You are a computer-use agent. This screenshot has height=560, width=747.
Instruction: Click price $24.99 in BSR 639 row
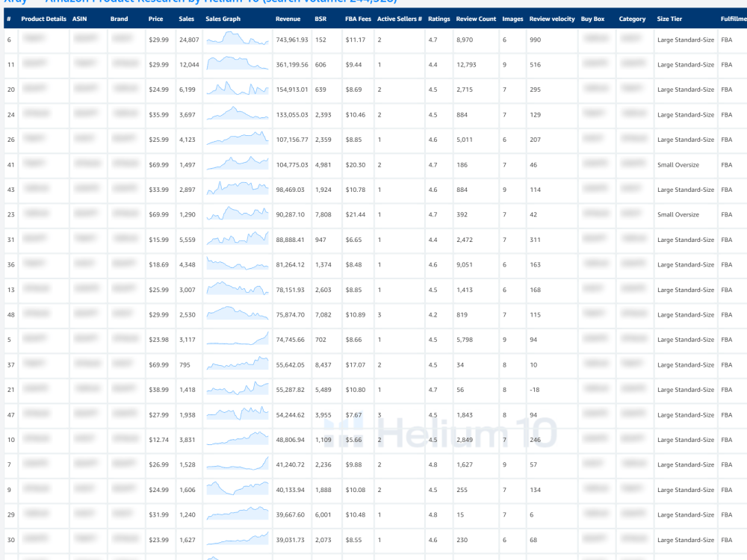(x=158, y=90)
